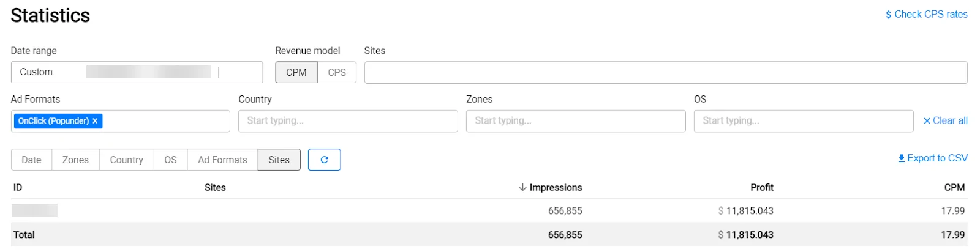Click Clear all filters
This screenshot has height=252, width=980.
945,121
